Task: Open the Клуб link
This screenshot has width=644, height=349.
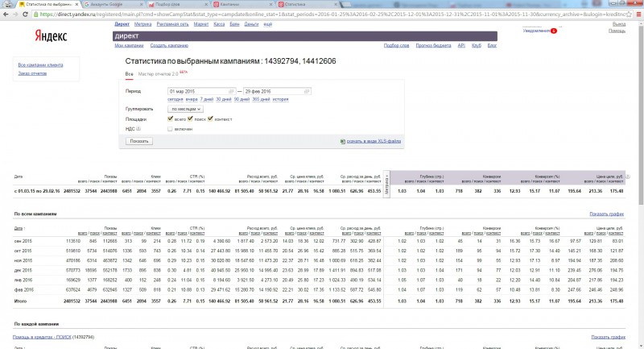Action: 477,46
